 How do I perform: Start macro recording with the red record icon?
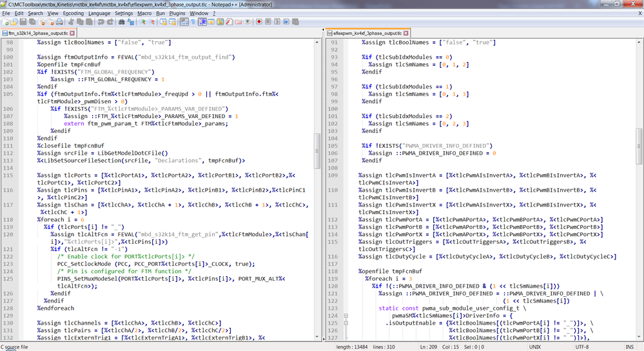259,21
